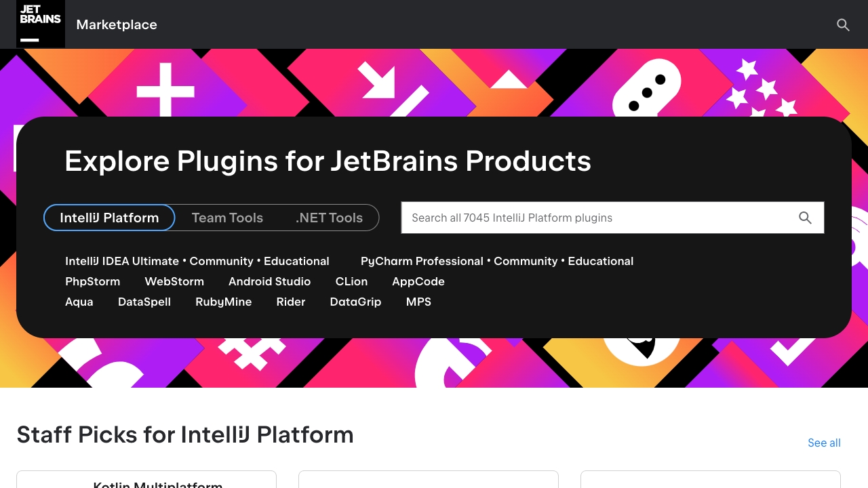868x488 pixels.
Task: Submit plugin search via magnifier icon
Action: pos(805,218)
